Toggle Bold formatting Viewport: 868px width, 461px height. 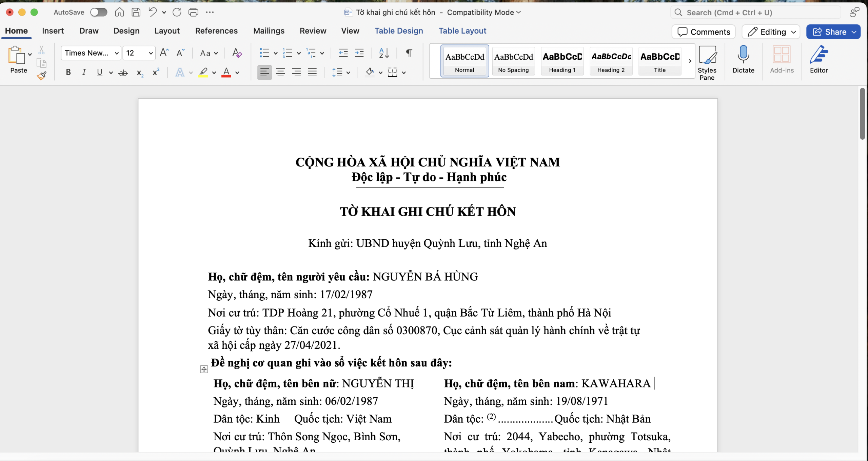pos(68,72)
